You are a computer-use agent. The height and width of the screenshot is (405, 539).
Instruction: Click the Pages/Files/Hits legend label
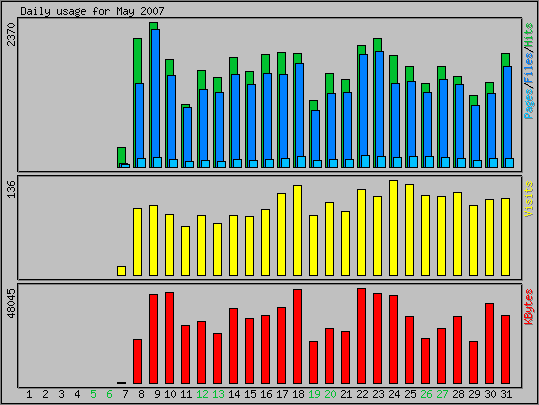529,71
